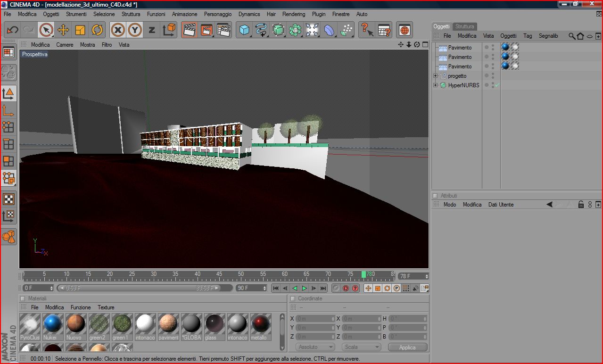Add a Cube primitive object
Viewport: 603px width, 364px height.
[x=244, y=30]
